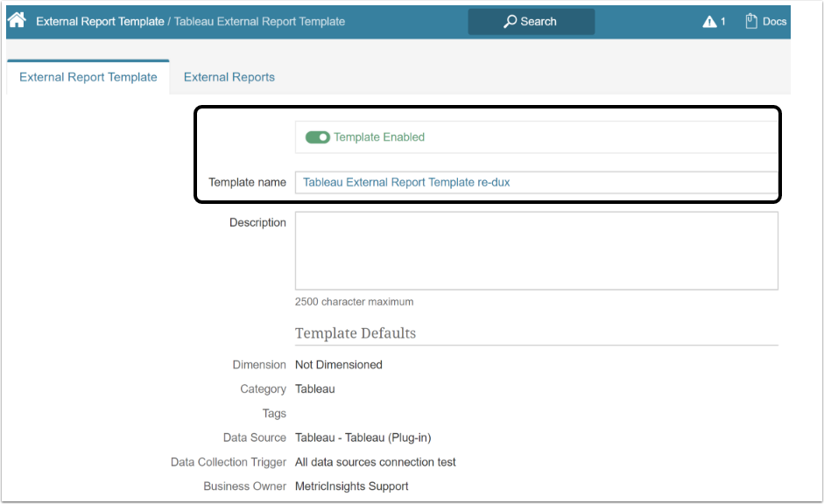This screenshot has width=824, height=504.
Task: Click the 2500 character maximum note
Action: tap(354, 302)
